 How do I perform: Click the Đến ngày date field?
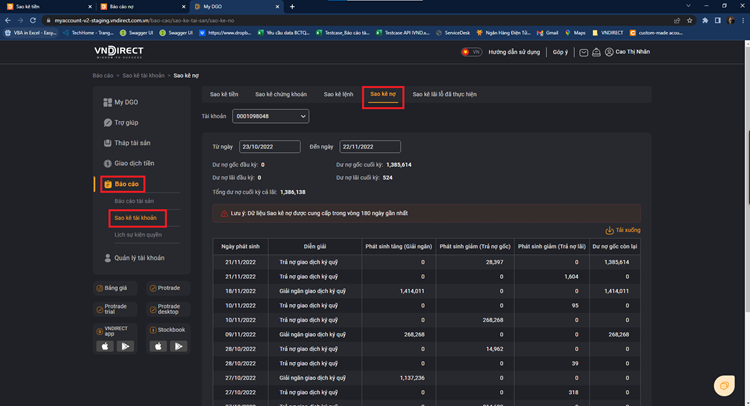(370, 147)
